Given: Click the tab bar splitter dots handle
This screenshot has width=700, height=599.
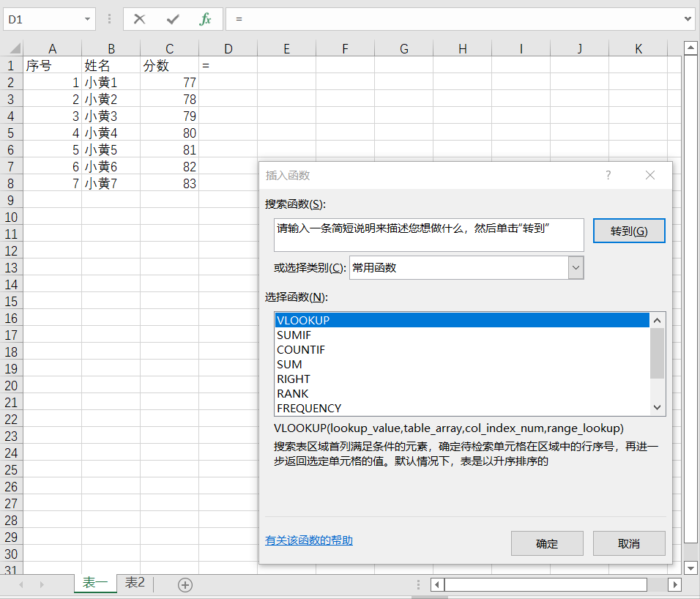Looking at the screenshot, I should 418,584.
